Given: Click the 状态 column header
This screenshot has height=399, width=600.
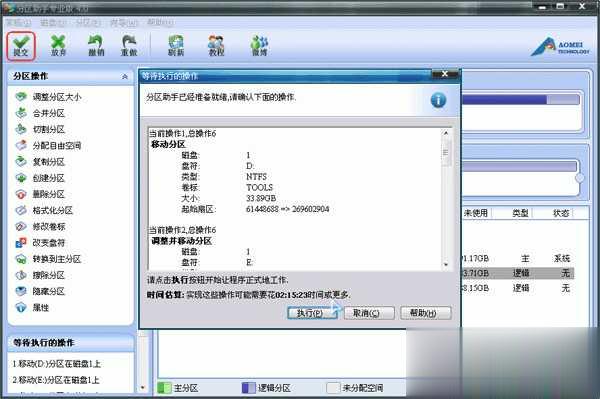Looking at the screenshot, I should click(561, 213).
